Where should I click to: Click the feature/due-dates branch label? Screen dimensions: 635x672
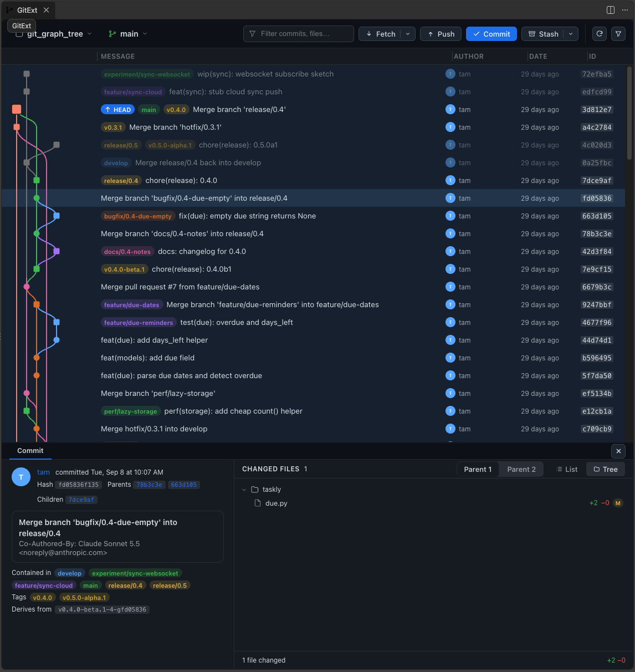tap(131, 305)
